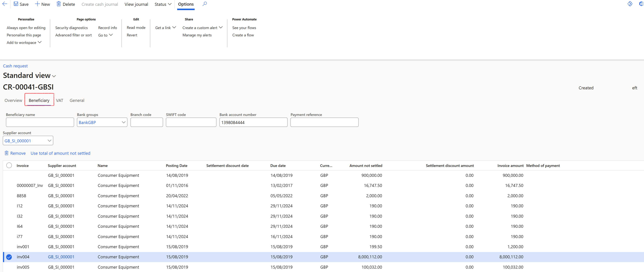This screenshot has width=644, height=272.
Task: Select the 8858 invoice cell
Action: [x=21, y=196]
